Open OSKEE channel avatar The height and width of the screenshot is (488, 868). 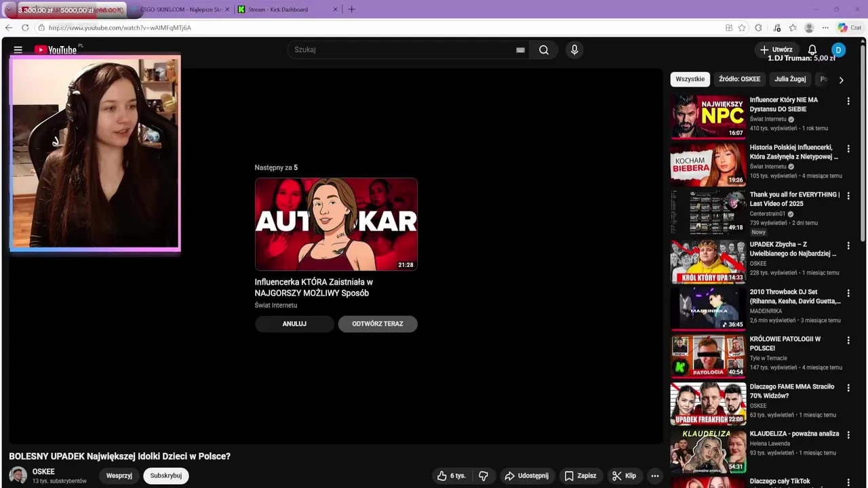[x=18, y=476]
